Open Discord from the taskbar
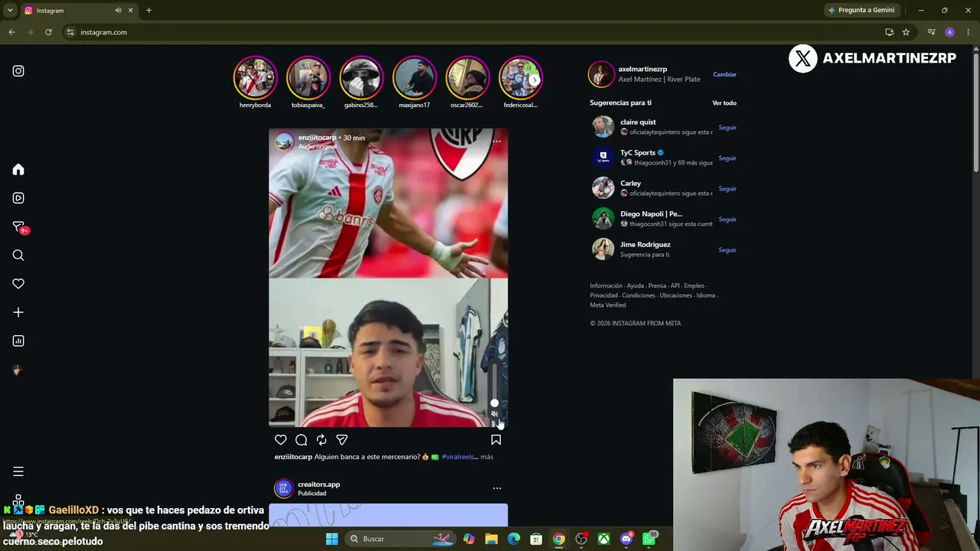The width and height of the screenshot is (980, 551). point(626,539)
